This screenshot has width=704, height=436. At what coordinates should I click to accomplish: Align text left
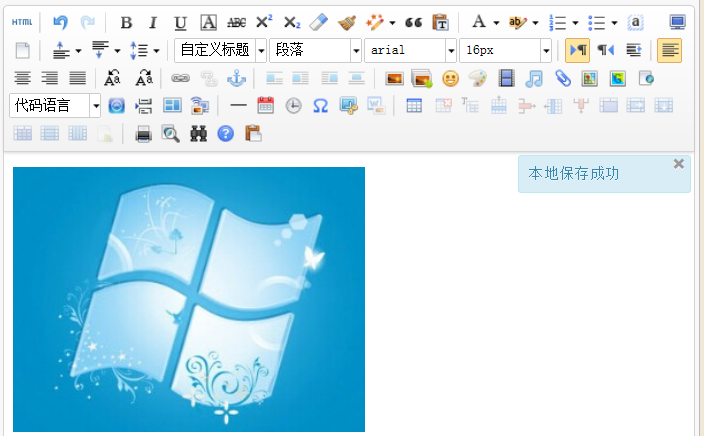(x=669, y=50)
